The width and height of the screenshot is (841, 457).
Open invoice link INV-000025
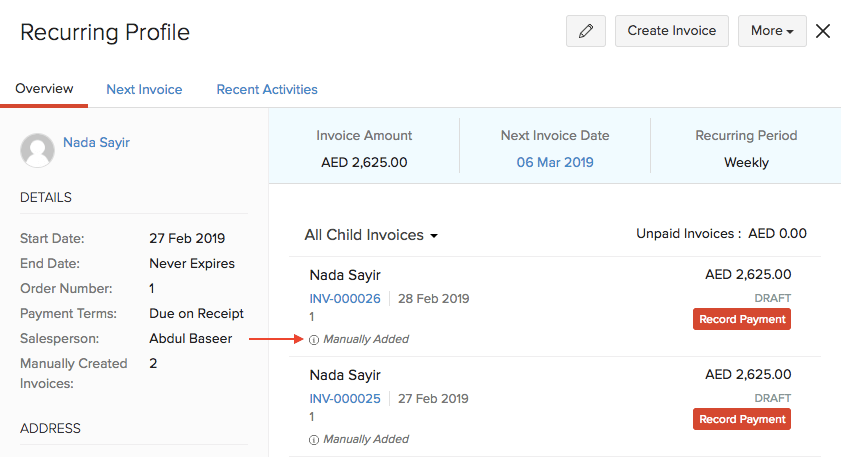(x=345, y=399)
